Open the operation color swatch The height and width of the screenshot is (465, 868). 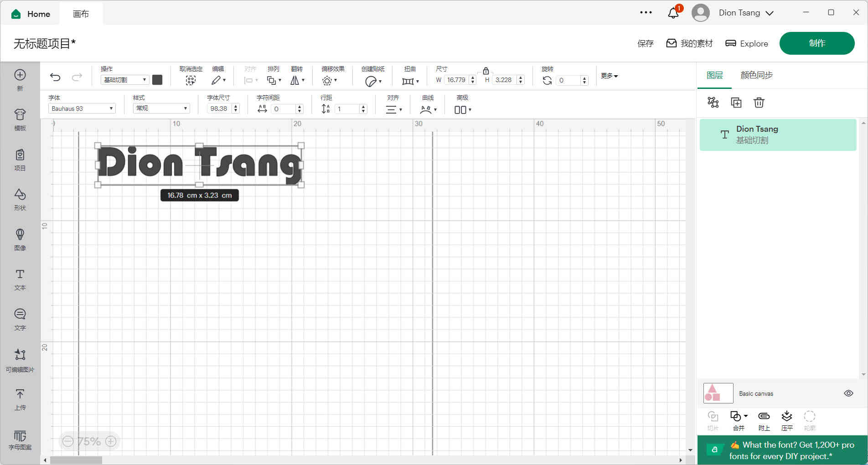157,80
